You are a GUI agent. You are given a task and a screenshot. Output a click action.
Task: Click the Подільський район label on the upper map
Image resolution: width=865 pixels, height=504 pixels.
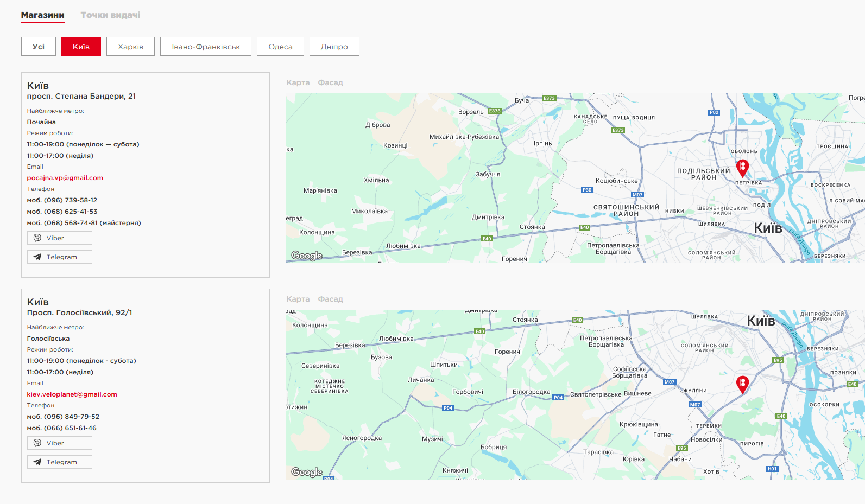coord(704,174)
